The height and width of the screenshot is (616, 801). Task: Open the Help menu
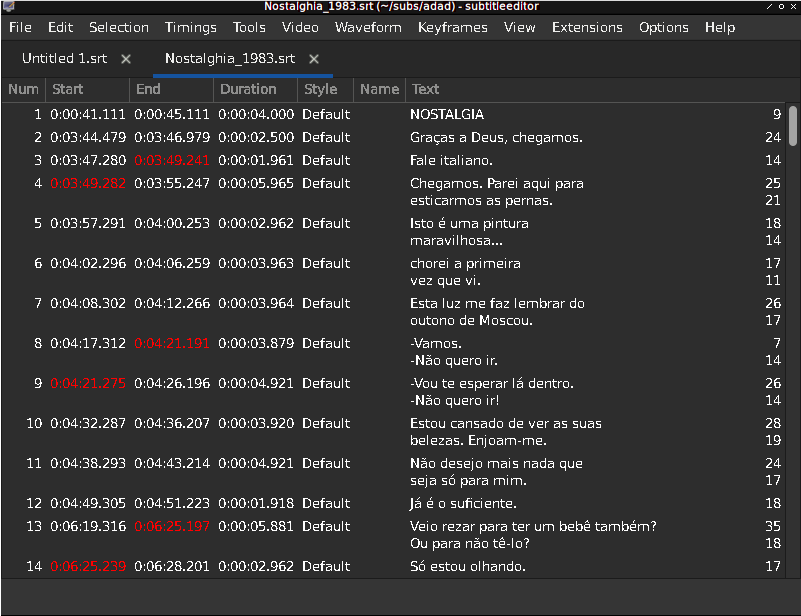(720, 27)
